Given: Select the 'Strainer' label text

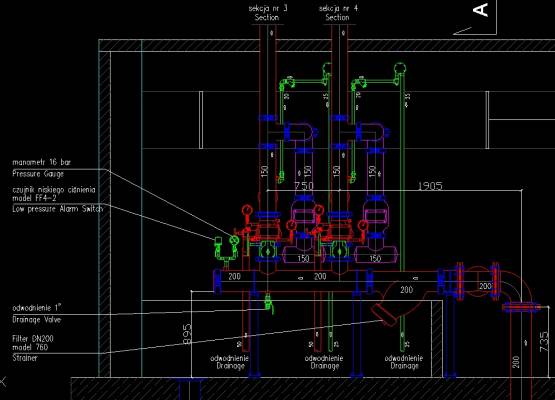Looking at the screenshot, I should click(x=25, y=358).
